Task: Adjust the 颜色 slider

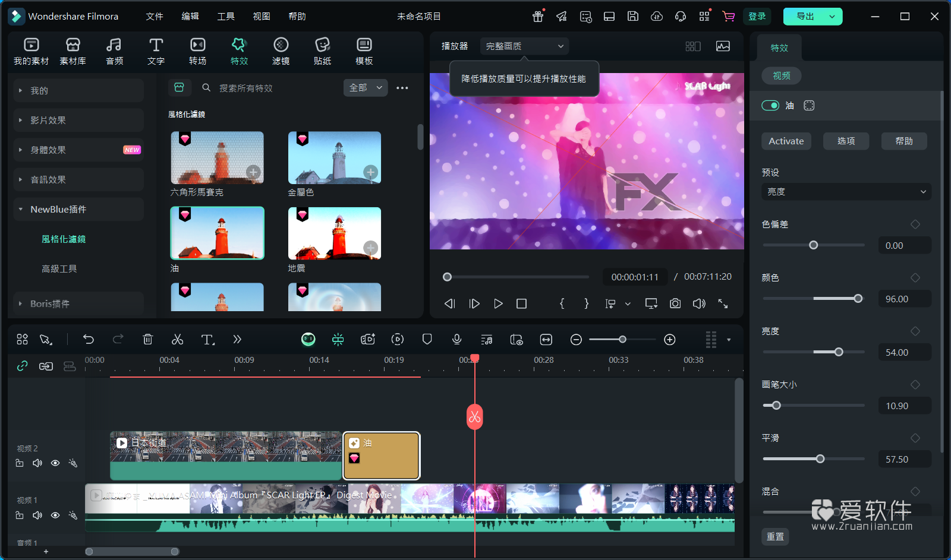Action: pyautogui.click(x=814, y=299)
